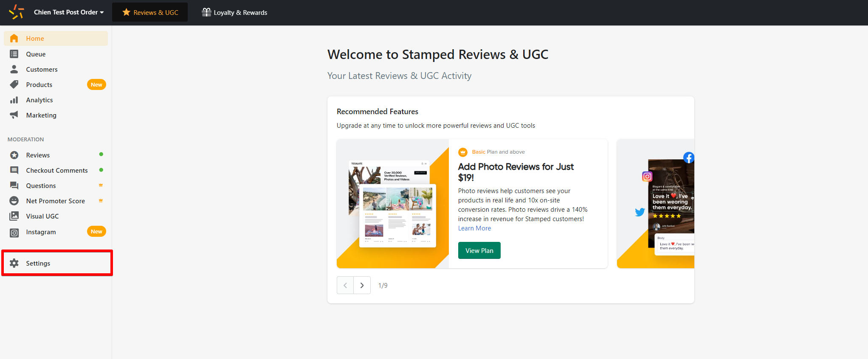Screen dimensions: 868x359
Task: Open Checkout Comments moderation
Action: pyautogui.click(x=56, y=170)
